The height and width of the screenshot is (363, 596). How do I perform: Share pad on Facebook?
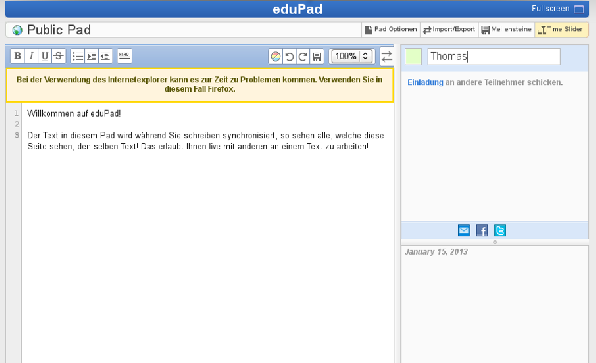482,230
